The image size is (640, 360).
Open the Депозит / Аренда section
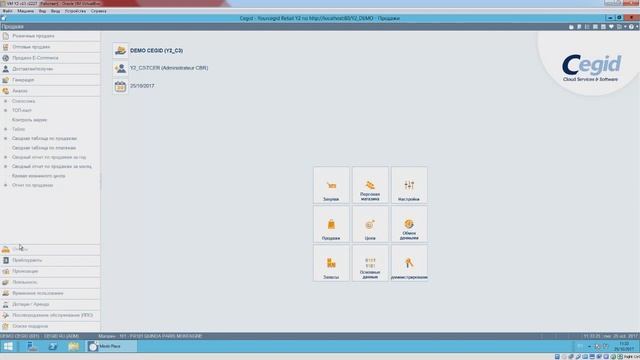click(x=50, y=304)
